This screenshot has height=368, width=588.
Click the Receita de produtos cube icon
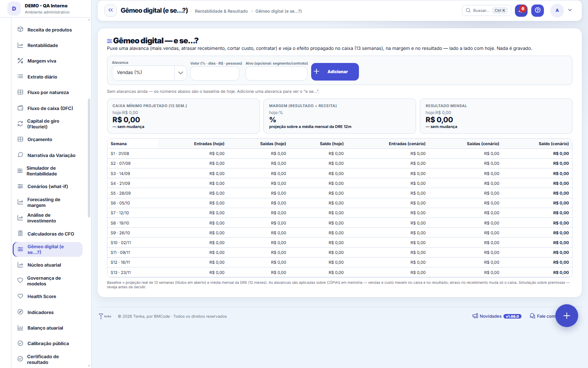(x=20, y=29)
